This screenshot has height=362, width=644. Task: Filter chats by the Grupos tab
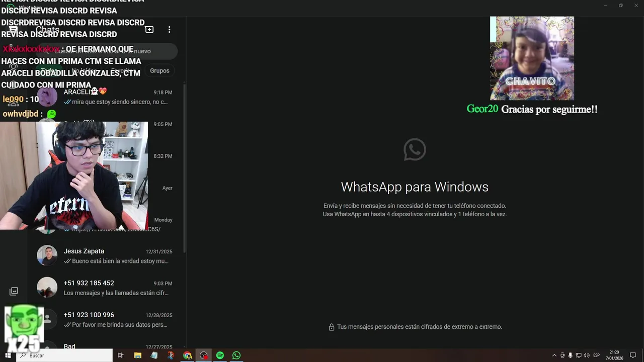click(x=159, y=70)
